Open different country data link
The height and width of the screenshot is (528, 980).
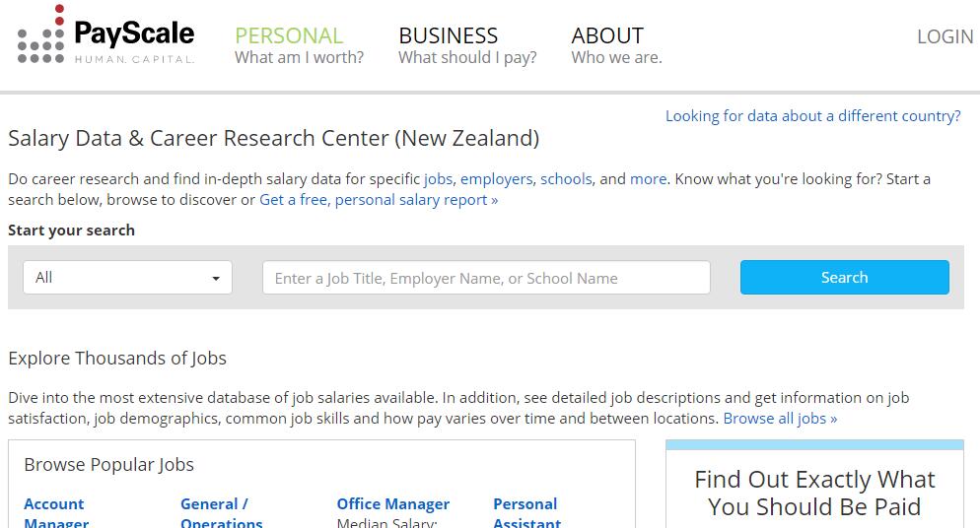point(812,116)
